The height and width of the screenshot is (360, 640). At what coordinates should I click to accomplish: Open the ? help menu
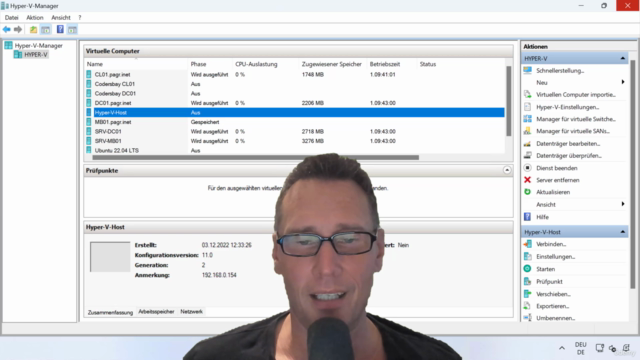tap(80, 18)
